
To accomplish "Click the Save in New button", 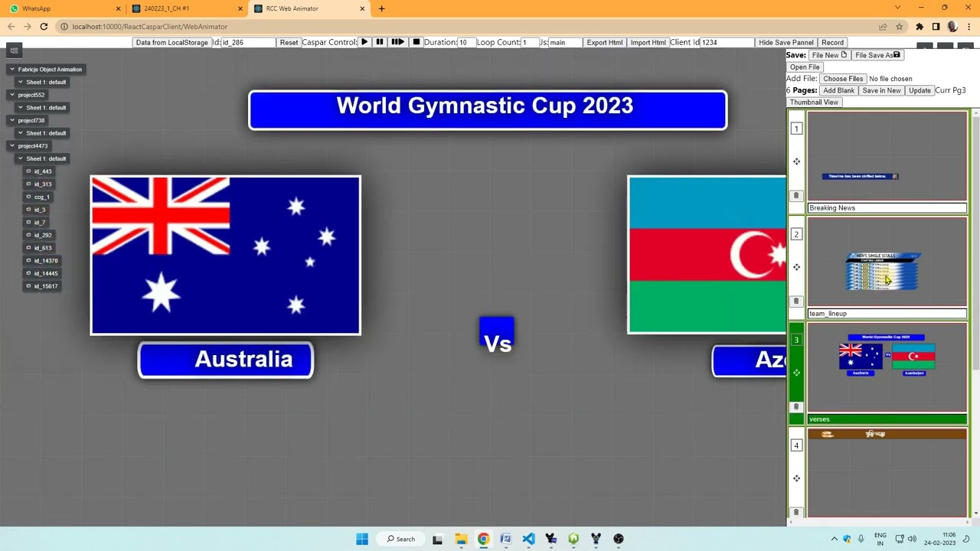I will [x=881, y=90].
